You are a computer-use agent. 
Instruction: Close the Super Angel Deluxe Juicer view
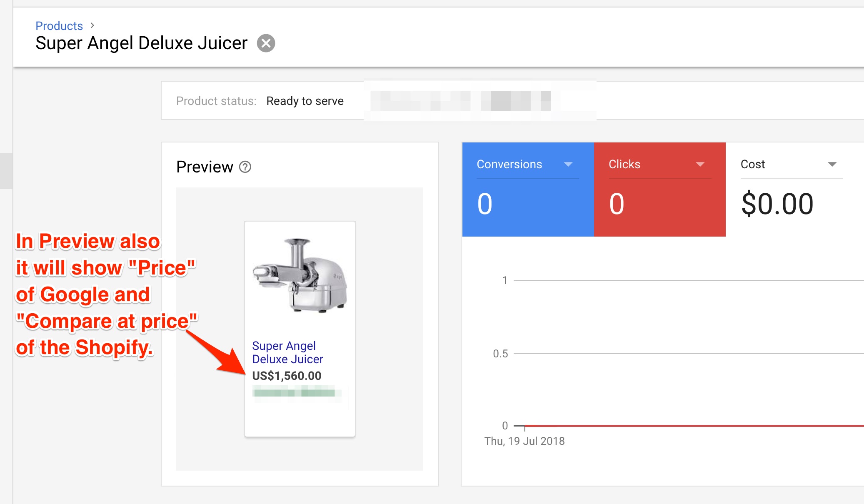click(x=266, y=43)
